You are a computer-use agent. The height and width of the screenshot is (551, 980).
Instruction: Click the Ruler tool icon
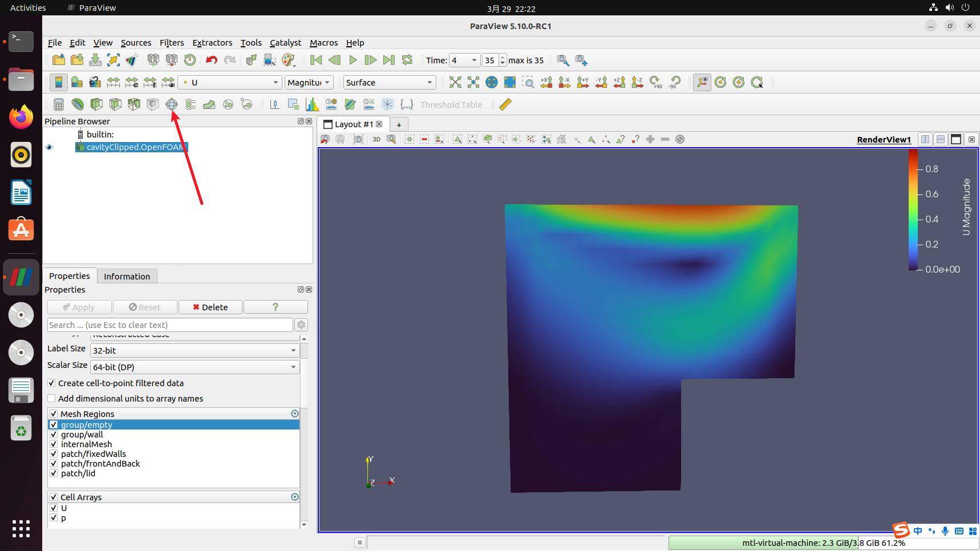click(x=505, y=104)
